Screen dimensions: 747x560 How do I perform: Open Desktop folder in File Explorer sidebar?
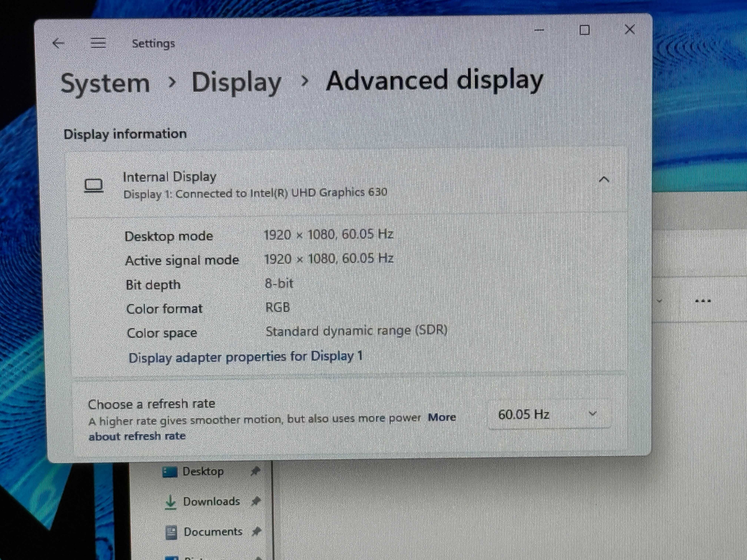[203, 471]
